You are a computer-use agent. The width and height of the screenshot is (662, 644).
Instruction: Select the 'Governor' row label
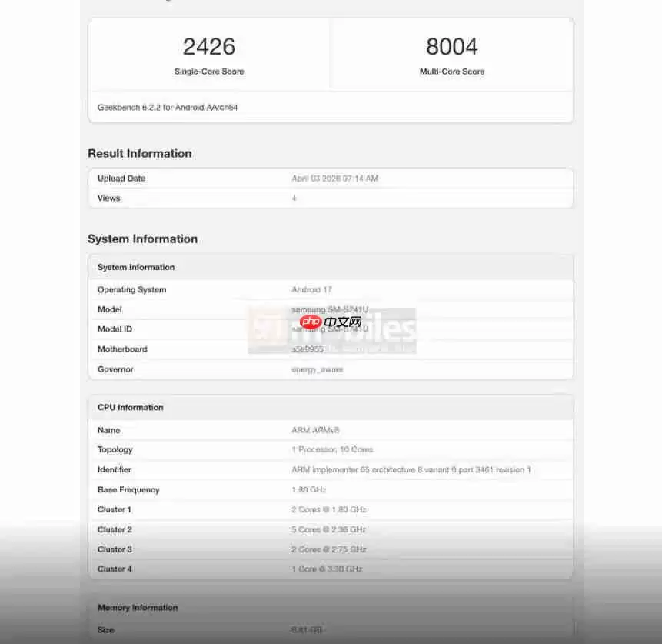[x=115, y=369]
